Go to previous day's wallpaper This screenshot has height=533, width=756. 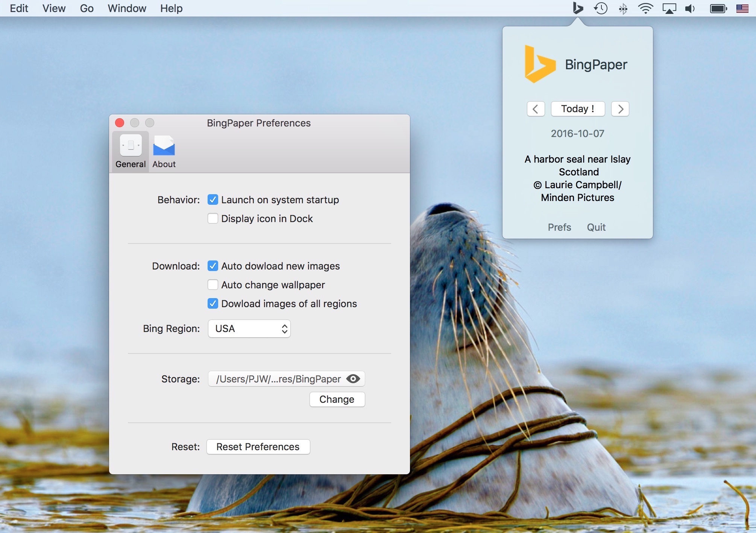pos(536,109)
